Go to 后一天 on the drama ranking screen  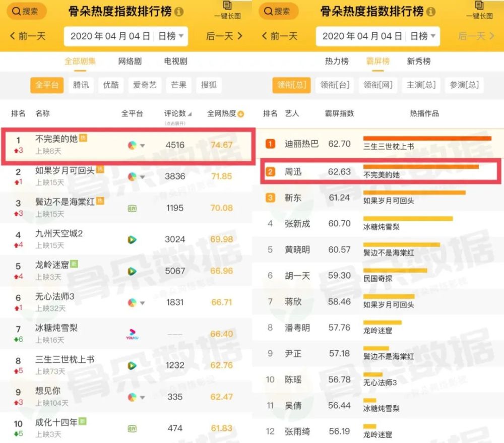[x=224, y=36]
